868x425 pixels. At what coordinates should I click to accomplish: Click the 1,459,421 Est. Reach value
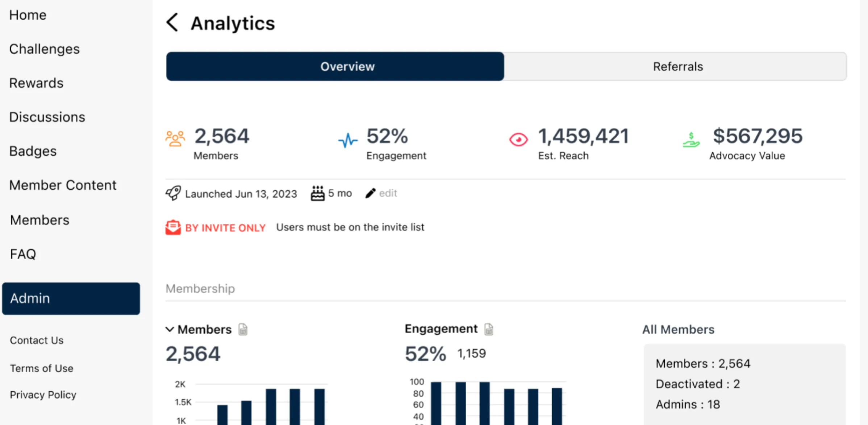[583, 136]
